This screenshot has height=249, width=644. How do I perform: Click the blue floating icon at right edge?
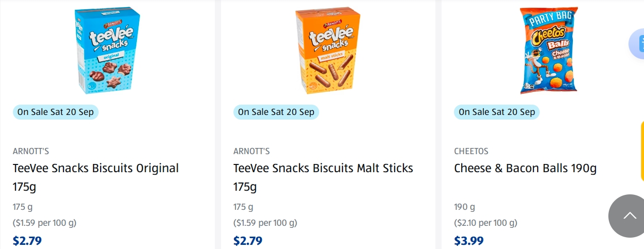click(637, 43)
